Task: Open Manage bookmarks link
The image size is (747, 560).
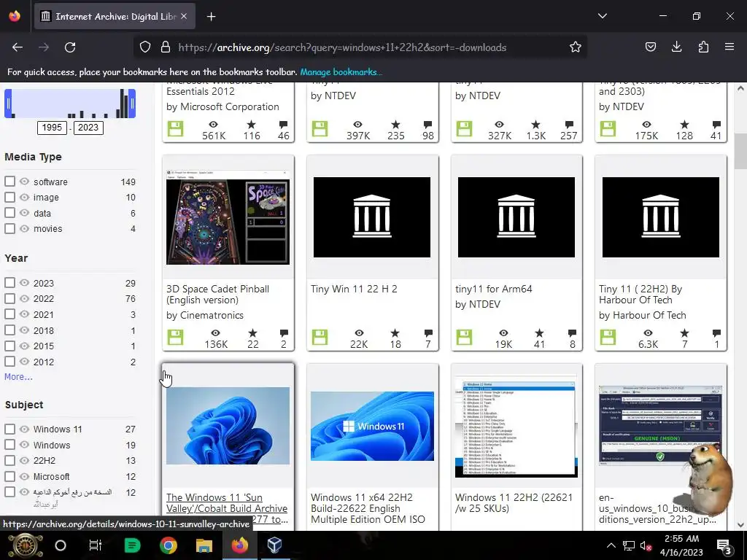Action: pos(341,72)
